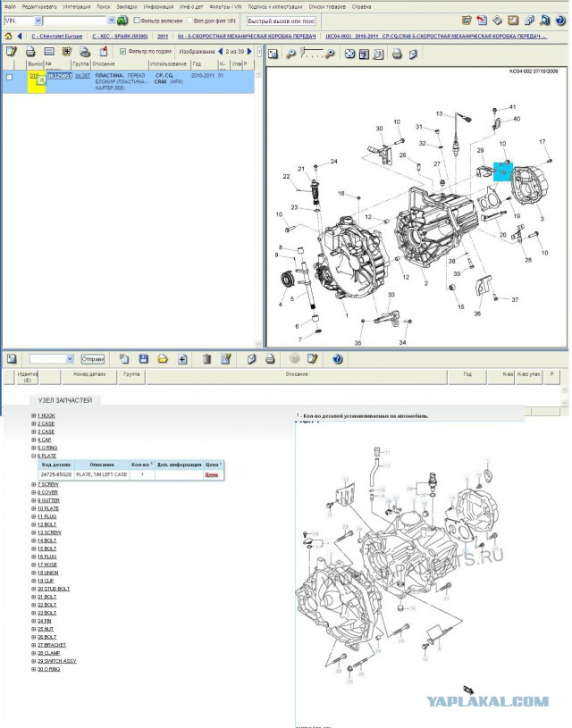The width and height of the screenshot is (572, 728).
Task: Select the 'УЗЕЛ ЗАПЧАСТЕЙ' tab
Action: click(x=65, y=400)
